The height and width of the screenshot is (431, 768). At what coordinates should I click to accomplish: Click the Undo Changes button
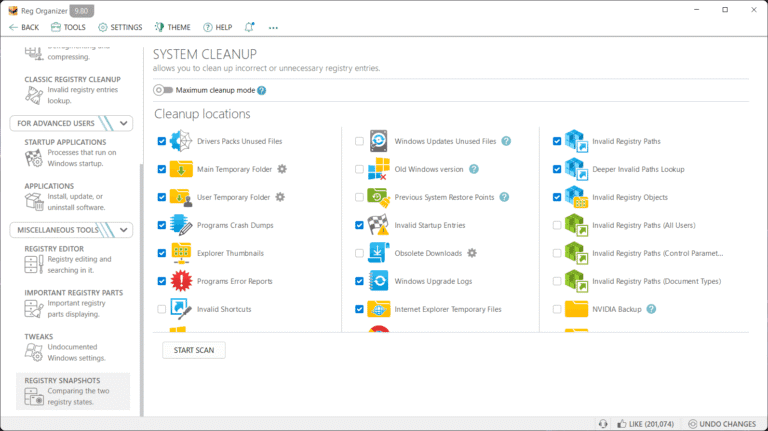(x=722, y=424)
